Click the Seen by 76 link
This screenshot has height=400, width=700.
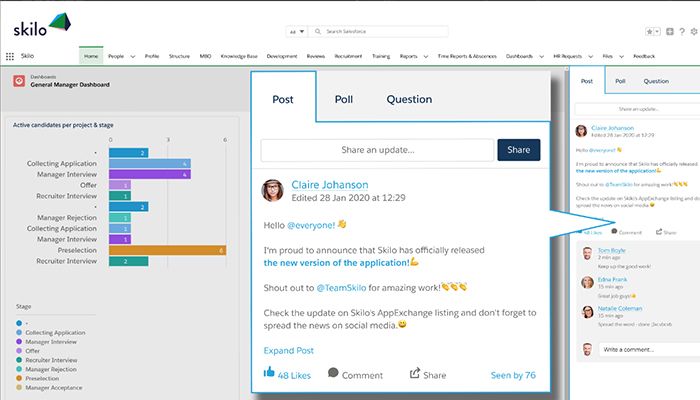513,375
